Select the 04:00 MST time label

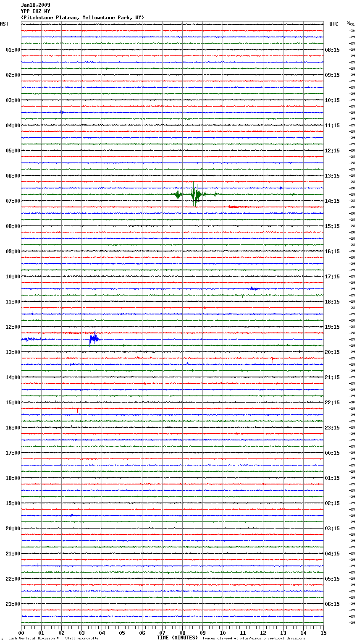[x=13, y=126]
